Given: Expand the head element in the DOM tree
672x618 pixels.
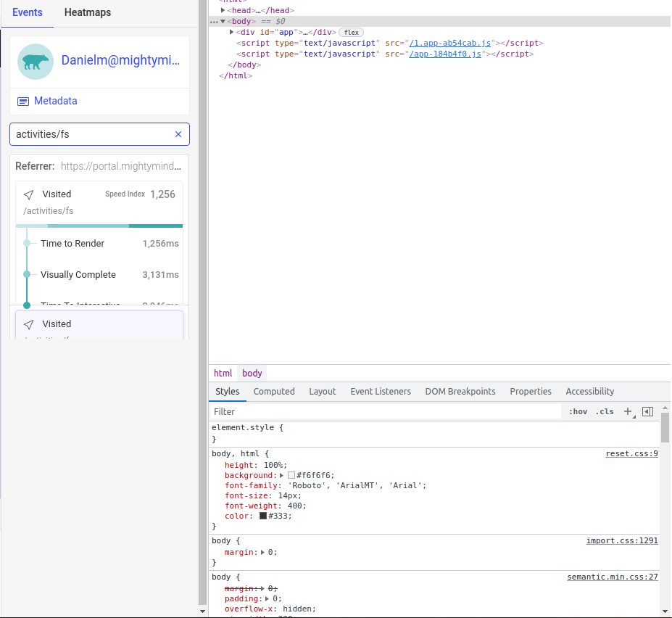Looking at the screenshot, I should [223, 10].
